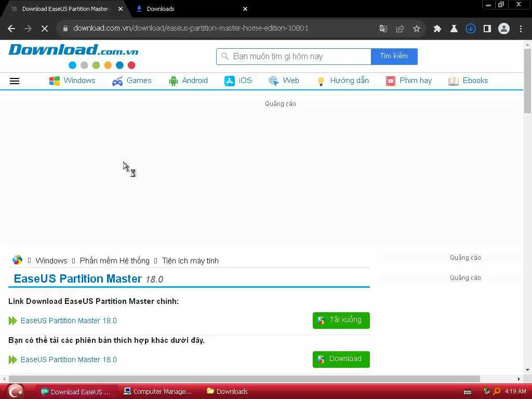Open the Chrome three-dot menu
Image resolution: width=532 pixels, height=399 pixels.
(x=521, y=29)
